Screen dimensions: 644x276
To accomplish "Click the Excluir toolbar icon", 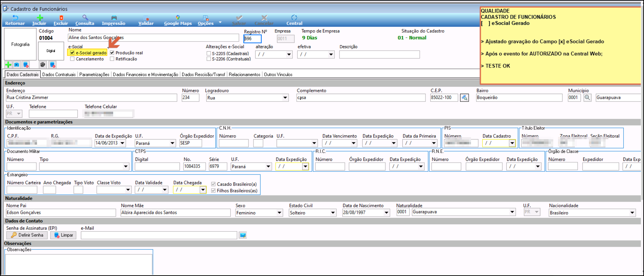I will 61,18.
